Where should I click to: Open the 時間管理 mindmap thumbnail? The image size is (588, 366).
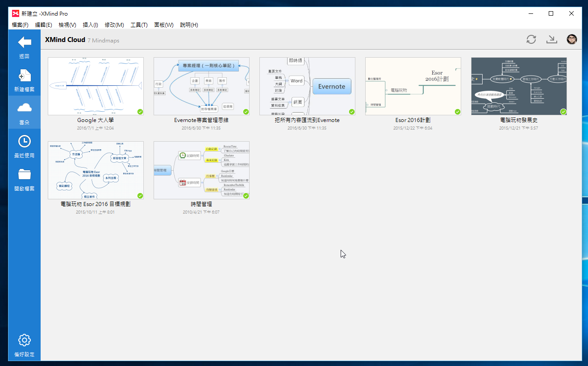point(201,170)
